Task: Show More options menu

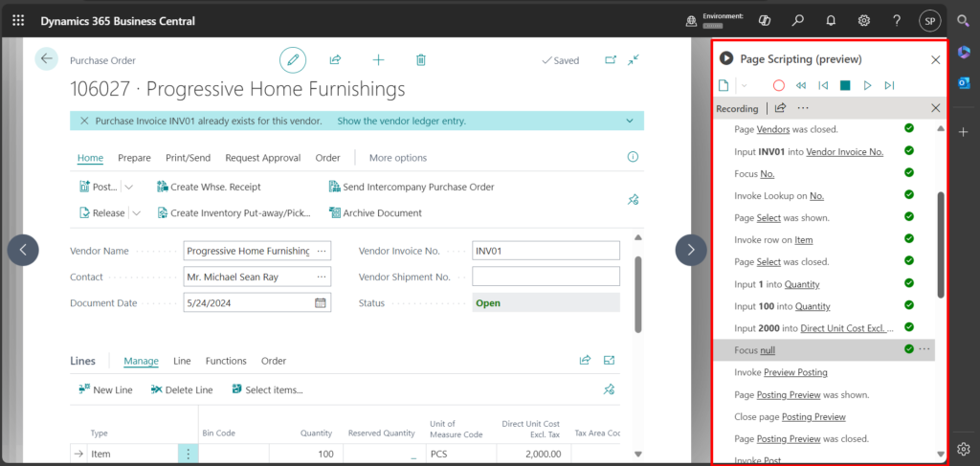Action: click(398, 158)
